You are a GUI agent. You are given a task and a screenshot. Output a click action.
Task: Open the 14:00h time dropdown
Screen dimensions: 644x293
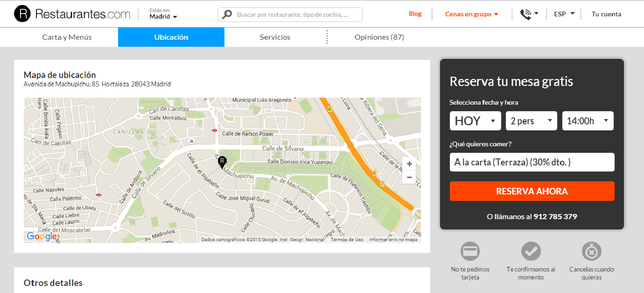tap(588, 121)
